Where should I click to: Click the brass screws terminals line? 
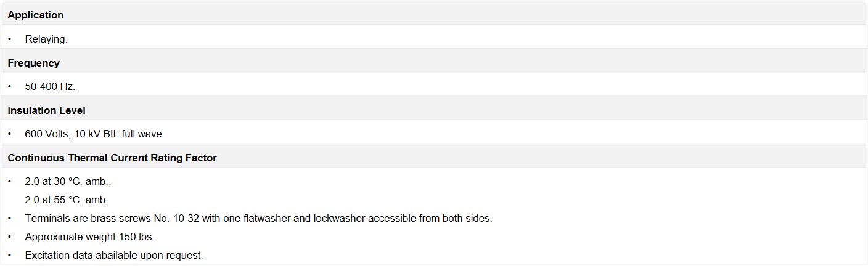pyautogui.click(x=258, y=219)
